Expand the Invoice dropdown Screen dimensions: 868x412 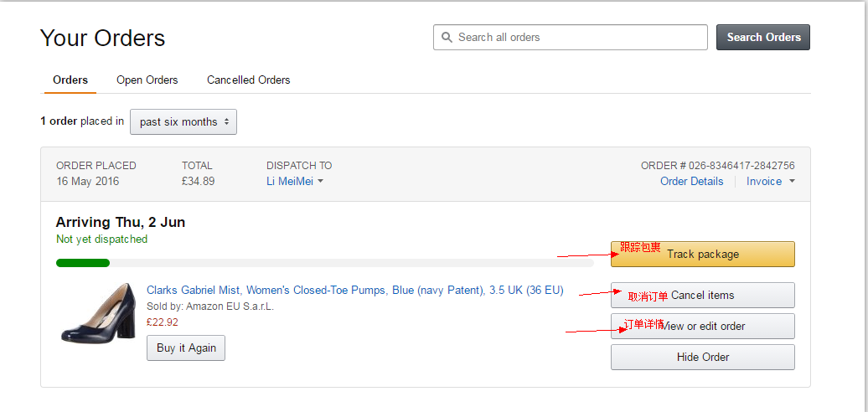click(770, 182)
